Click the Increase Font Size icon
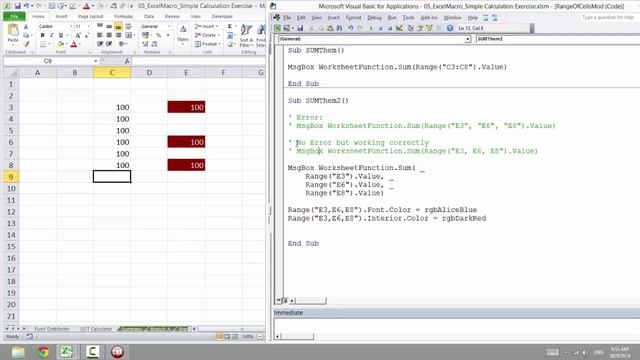The image size is (640, 360). pos(78,36)
